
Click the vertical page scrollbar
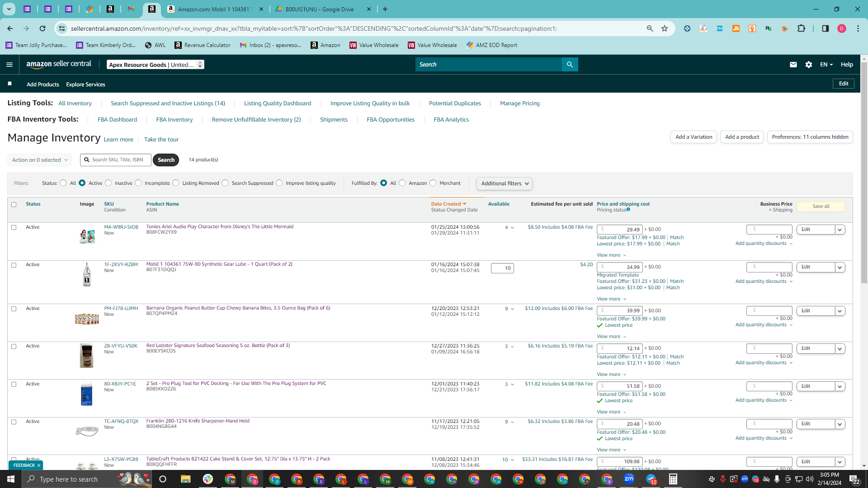point(864,172)
